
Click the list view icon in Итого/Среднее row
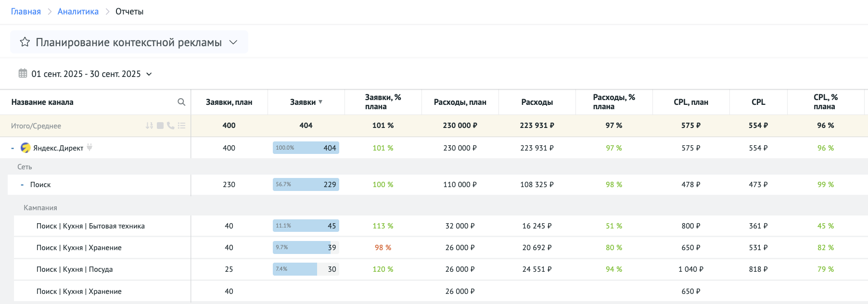pyautogui.click(x=181, y=126)
